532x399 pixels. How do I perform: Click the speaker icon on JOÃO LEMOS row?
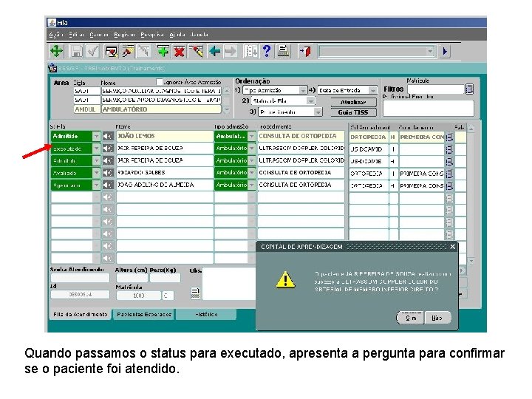(108, 137)
